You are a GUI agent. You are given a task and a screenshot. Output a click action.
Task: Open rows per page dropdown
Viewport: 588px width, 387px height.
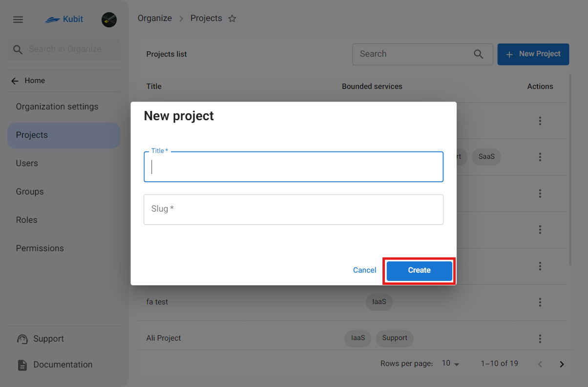[x=451, y=364]
